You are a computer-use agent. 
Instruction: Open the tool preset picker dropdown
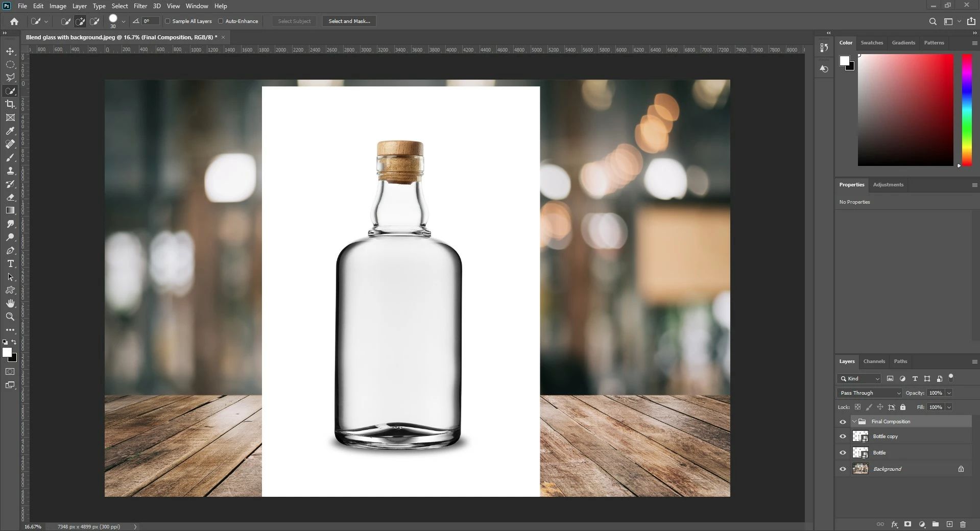click(46, 21)
